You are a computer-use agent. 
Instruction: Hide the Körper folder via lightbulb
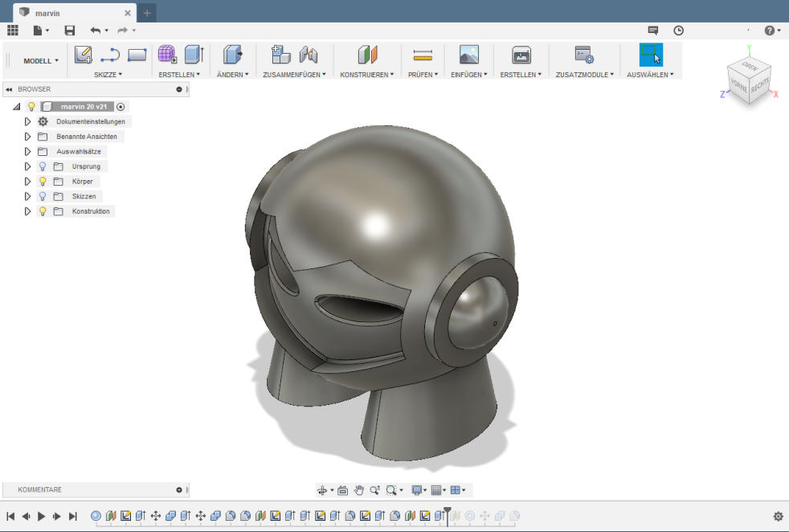[x=43, y=182]
